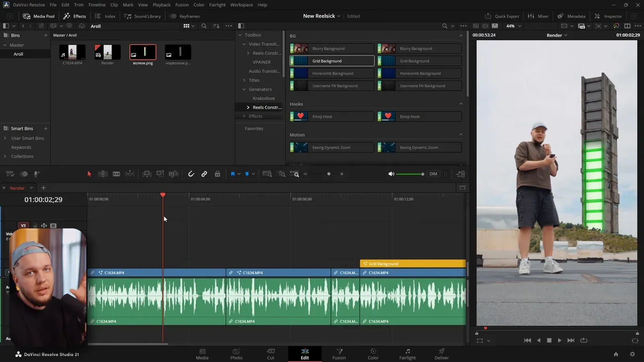
Task: Select the arrow Selection Mode tool
Action: [89, 174]
